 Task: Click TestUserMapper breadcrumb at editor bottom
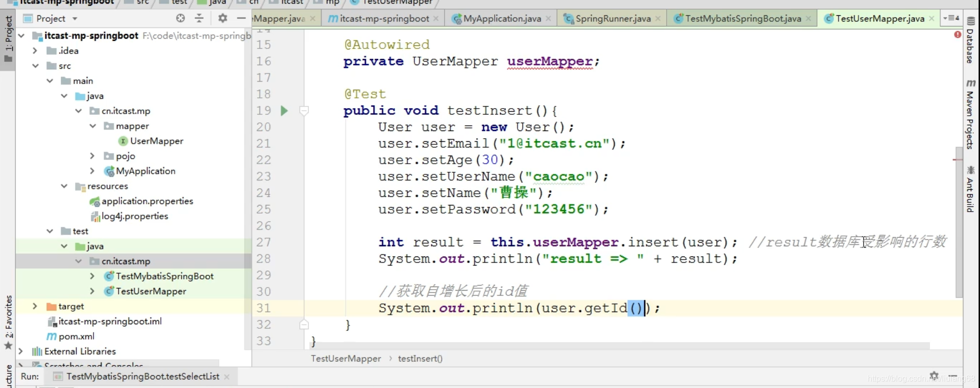[x=346, y=358]
